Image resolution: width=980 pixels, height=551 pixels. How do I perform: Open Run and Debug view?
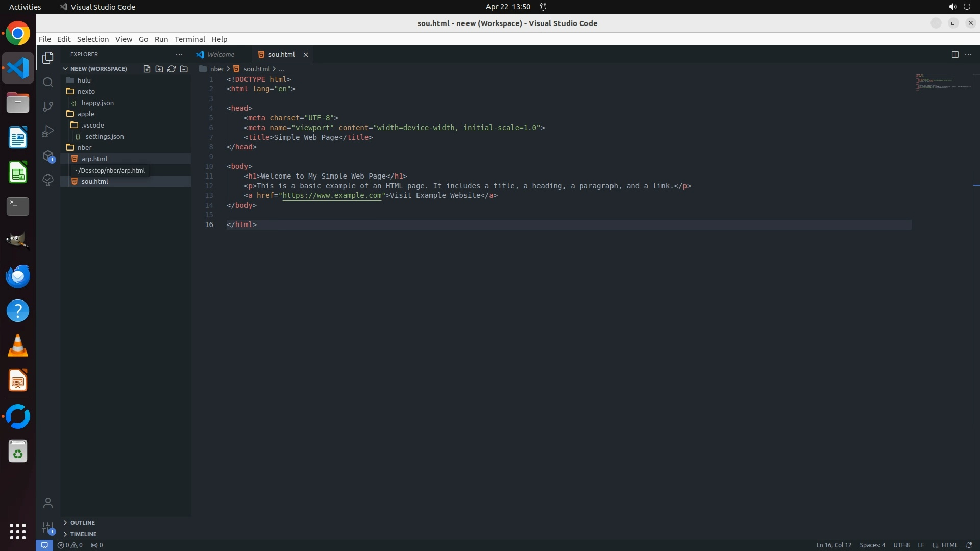pyautogui.click(x=48, y=131)
